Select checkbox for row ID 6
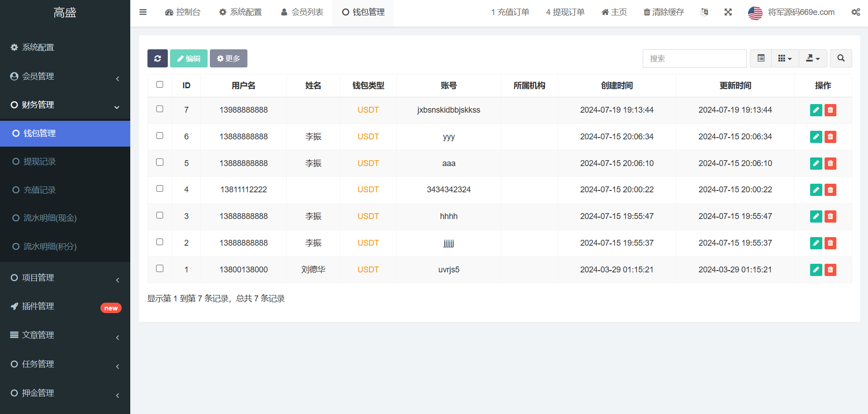 click(x=160, y=136)
